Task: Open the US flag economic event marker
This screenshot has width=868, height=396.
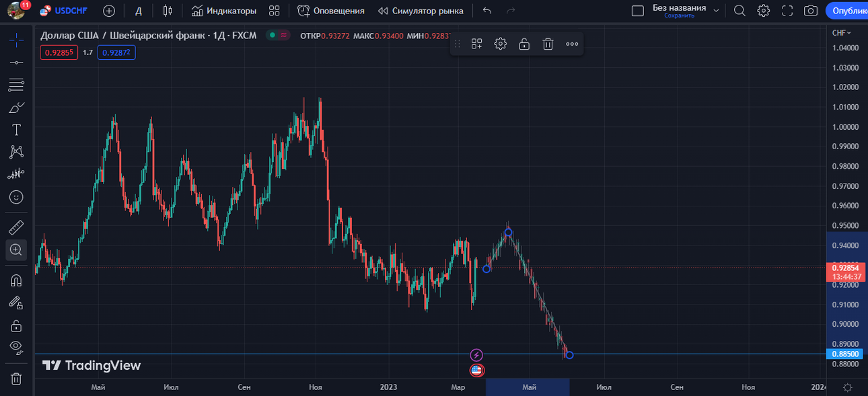Action: tap(476, 370)
